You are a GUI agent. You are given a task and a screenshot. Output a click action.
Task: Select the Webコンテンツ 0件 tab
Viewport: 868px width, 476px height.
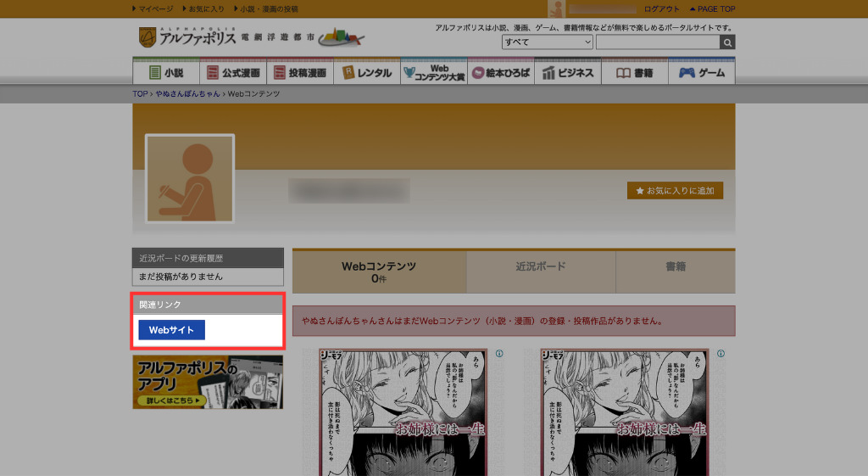tap(379, 272)
